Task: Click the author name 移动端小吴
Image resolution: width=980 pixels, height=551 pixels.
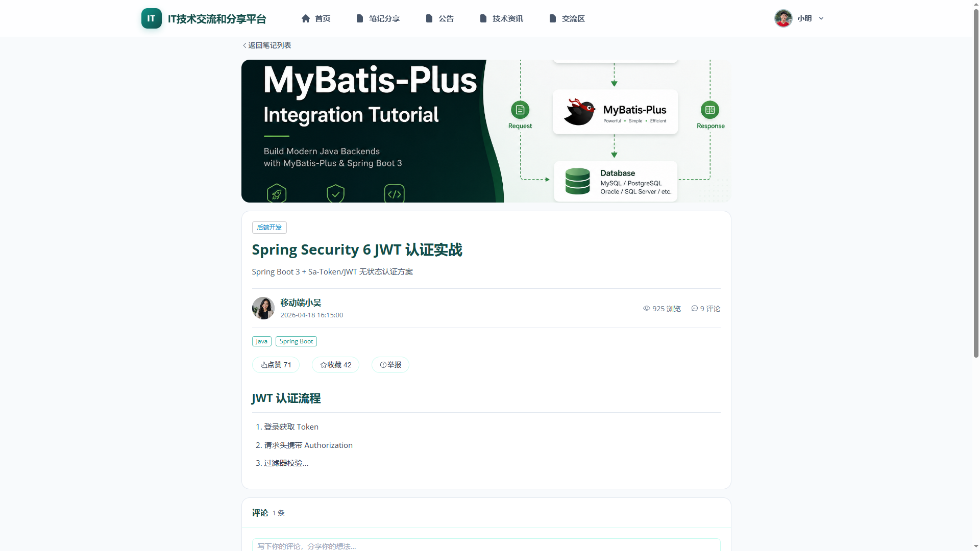Action: (x=301, y=303)
